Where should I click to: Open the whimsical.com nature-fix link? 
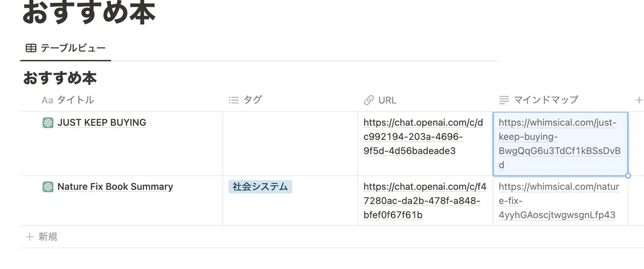coord(559,201)
